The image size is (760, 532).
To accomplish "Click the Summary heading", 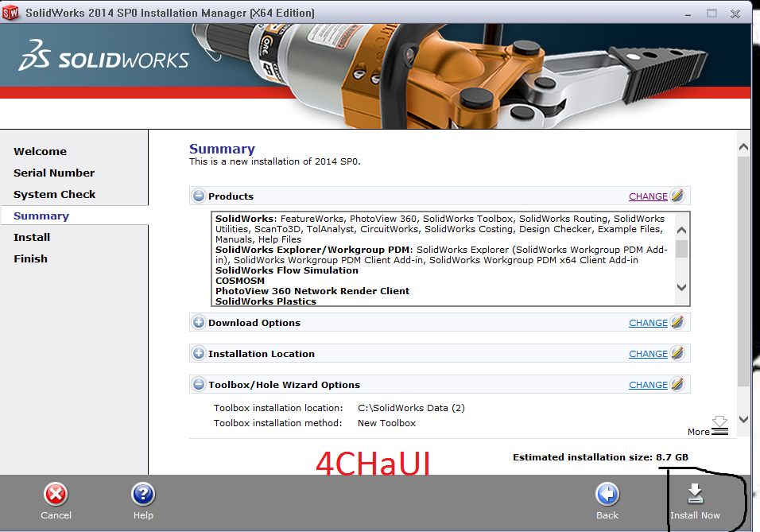I will 222,149.
